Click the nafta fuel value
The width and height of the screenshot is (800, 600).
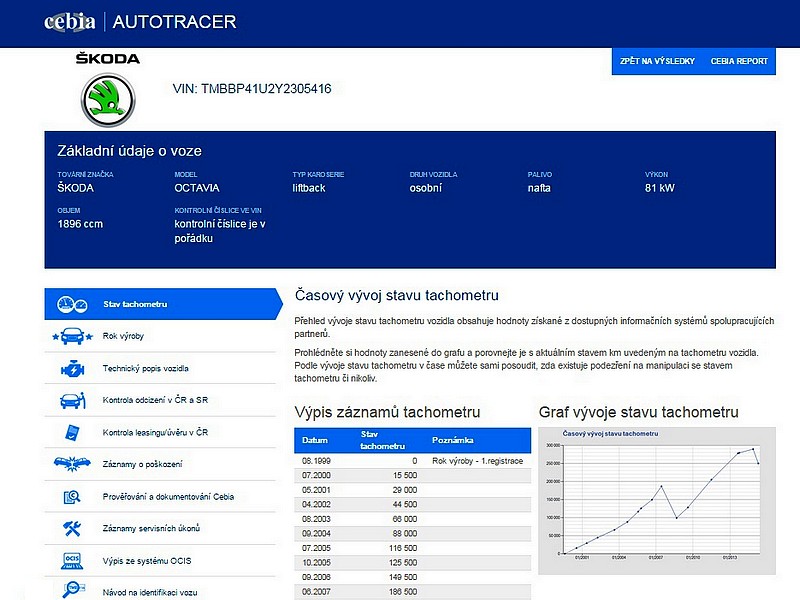tap(539, 188)
